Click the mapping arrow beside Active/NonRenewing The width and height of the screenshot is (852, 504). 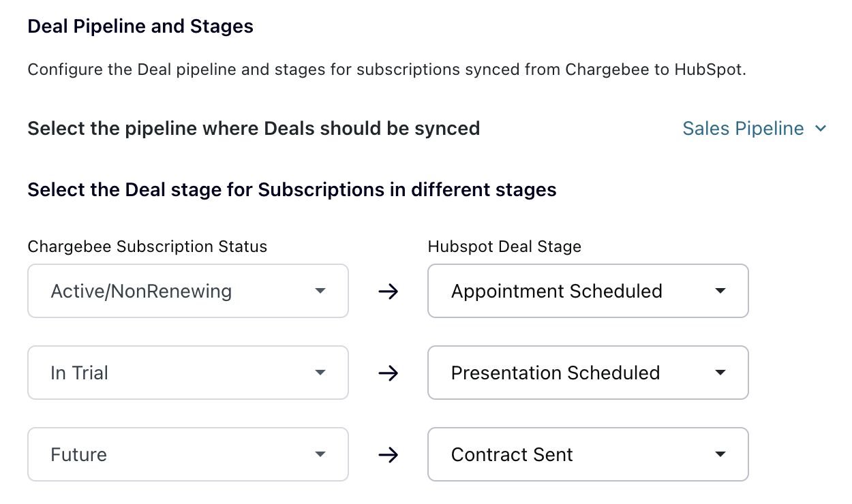pyautogui.click(x=388, y=292)
